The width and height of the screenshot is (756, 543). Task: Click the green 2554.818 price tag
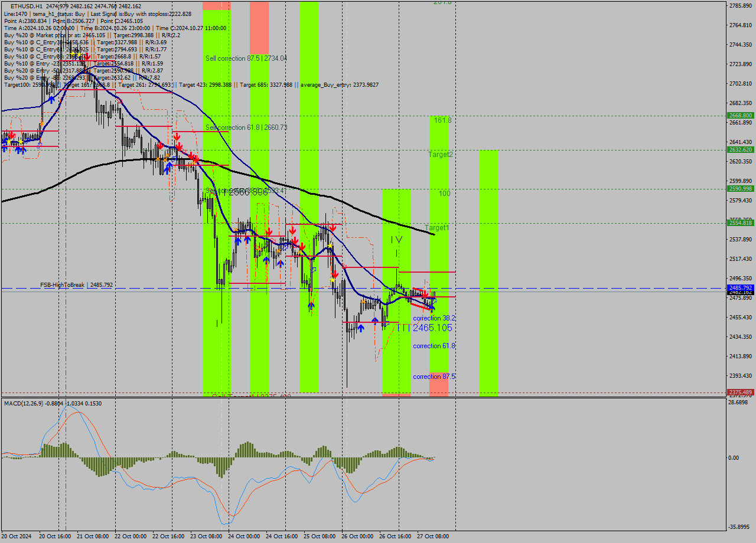pyautogui.click(x=741, y=223)
